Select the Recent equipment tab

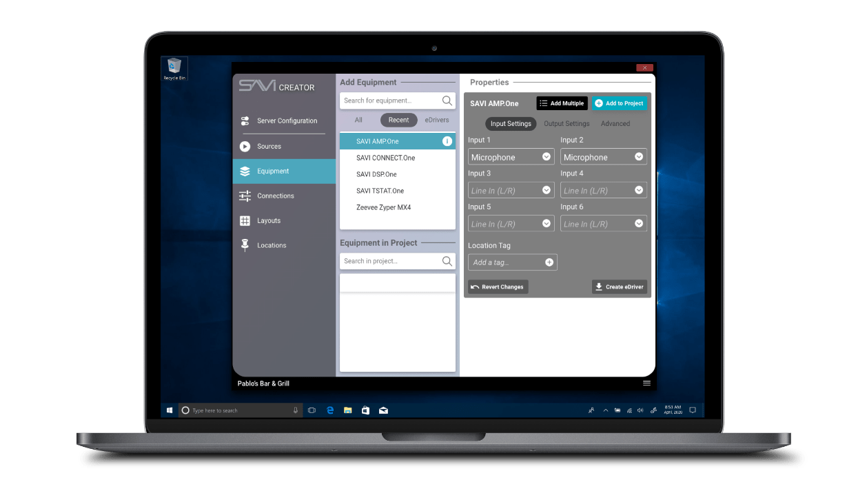[399, 120]
